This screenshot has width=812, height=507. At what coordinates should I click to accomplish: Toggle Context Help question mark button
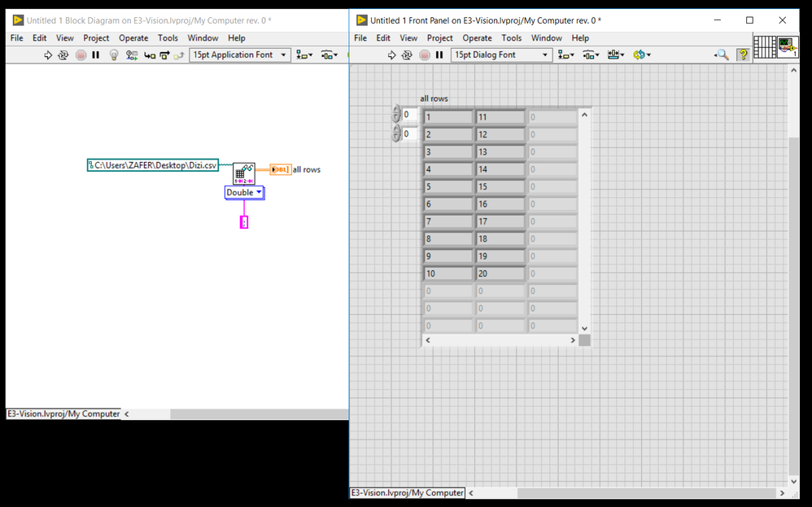[x=743, y=55]
